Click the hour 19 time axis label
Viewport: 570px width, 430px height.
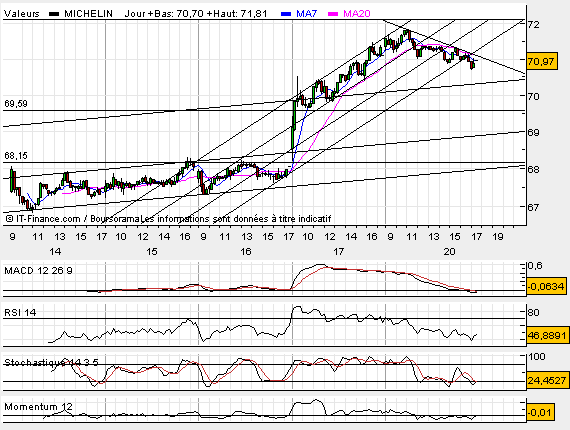click(x=498, y=237)
